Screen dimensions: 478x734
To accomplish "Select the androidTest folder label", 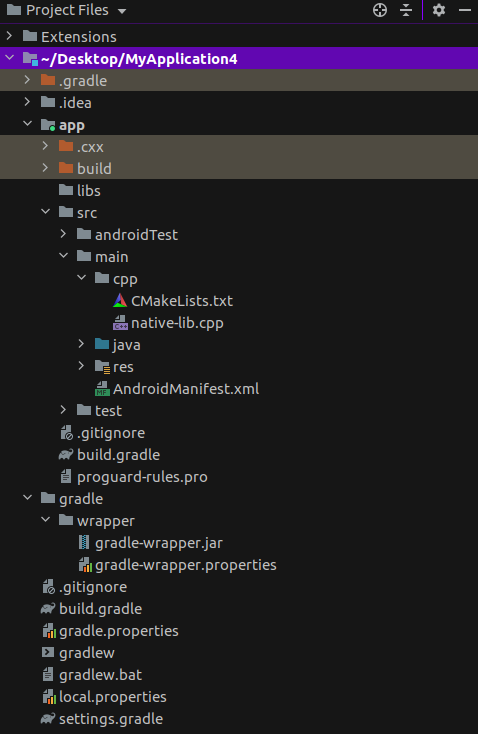I will click(x=136, y=234).
